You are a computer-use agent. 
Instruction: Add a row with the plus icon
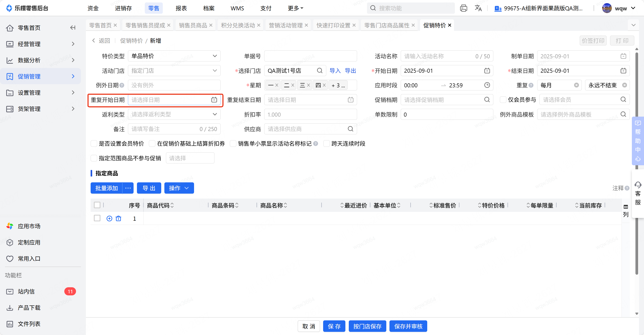point(109,219)
